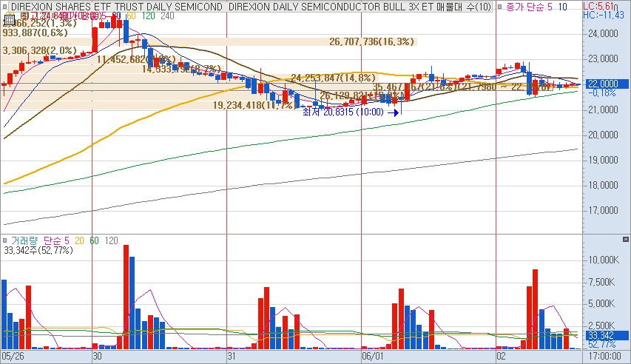The height and width of the screenshot is (364, 631).
Task: Select the gray 240 period label in price legend
Action: tap(167, 16)
